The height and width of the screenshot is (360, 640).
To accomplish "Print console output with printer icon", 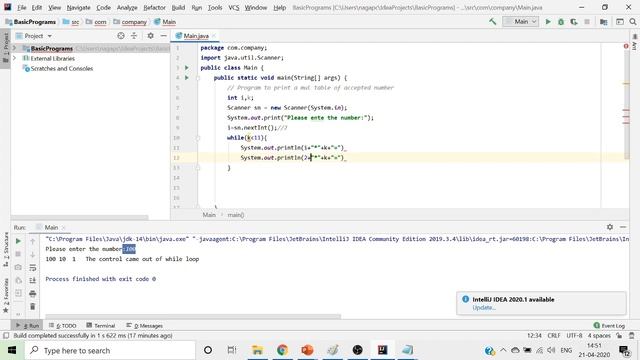I will point(33,293).
